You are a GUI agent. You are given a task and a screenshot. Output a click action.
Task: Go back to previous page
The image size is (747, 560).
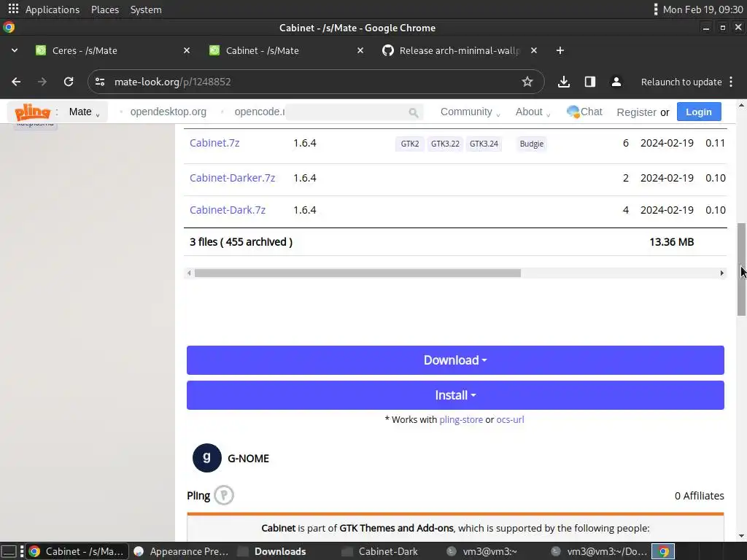[16, 82]
